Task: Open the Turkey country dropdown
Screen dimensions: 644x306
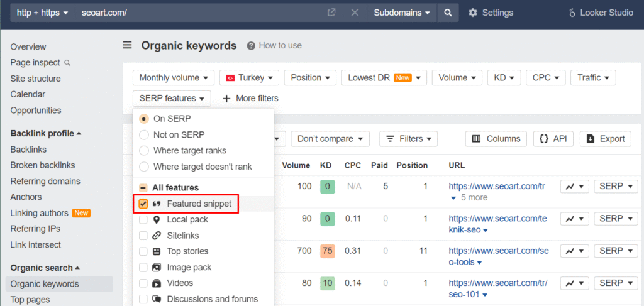Action: click(249, 78)
